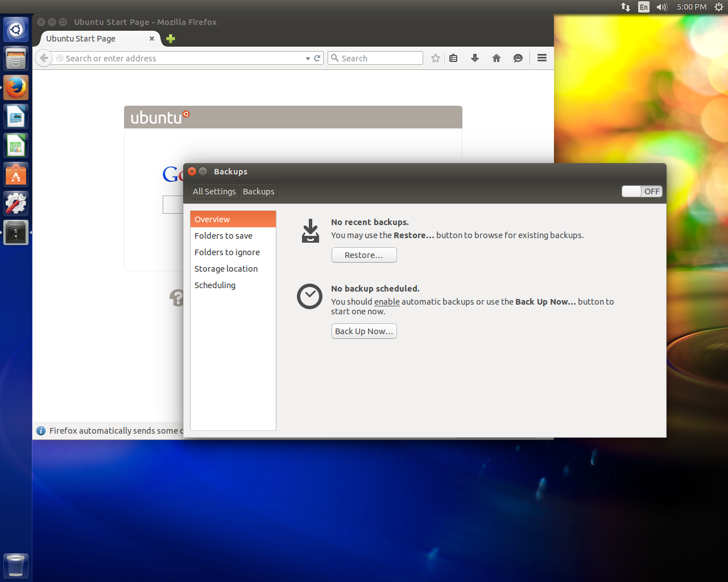Image resolution: width=728 pixels, height=582 pixels.
Task: Follow the enable automatic backups link
Action: [x=387, y=302]
